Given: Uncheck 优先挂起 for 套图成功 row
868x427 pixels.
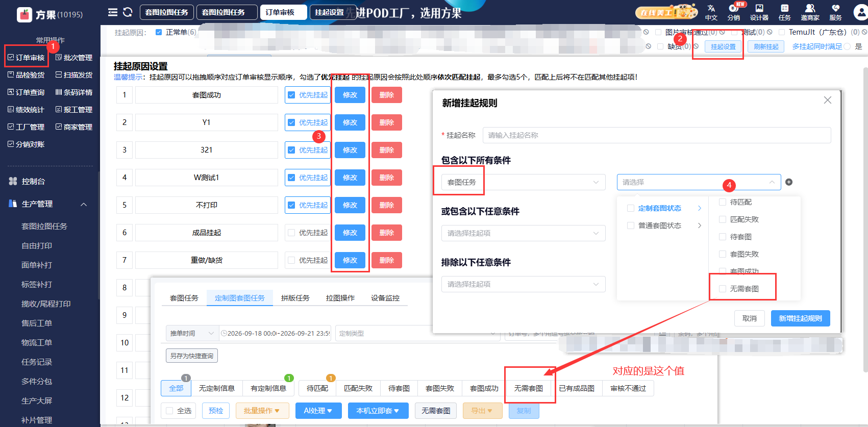Looking at the screenshot, I should point(291,95).
